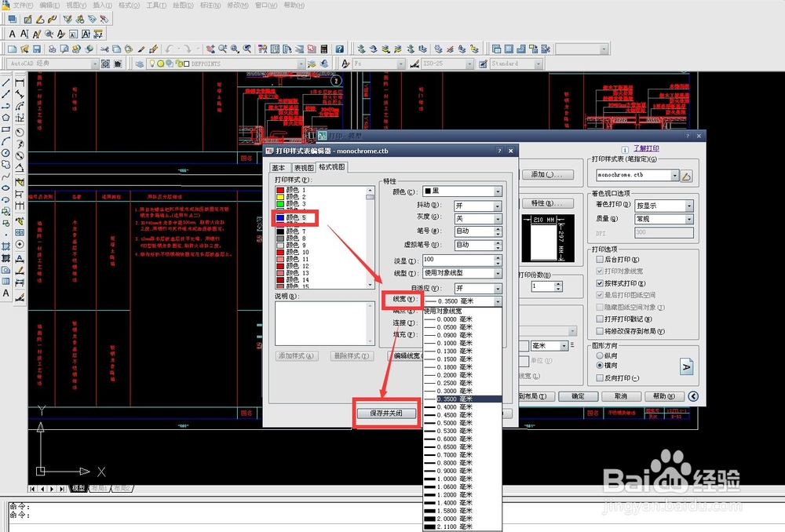Select the Circle draw tool

click(x=6, y=153)
